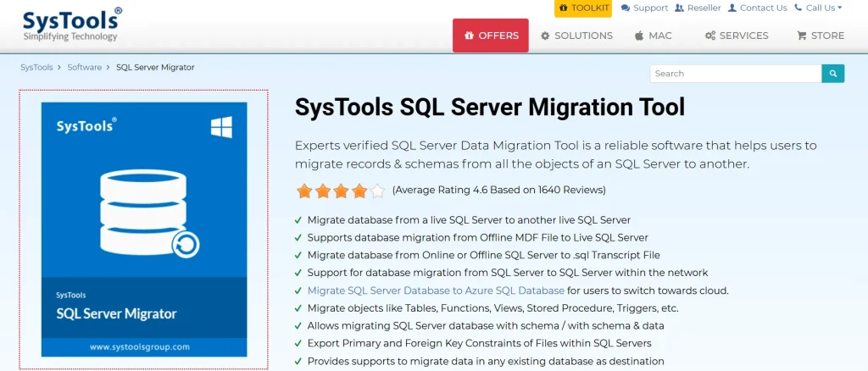The height and width of the screenshot is (371, 868).
Task: Click 'with schema / with schema & data' line
Action: click(x=486, y=325)
